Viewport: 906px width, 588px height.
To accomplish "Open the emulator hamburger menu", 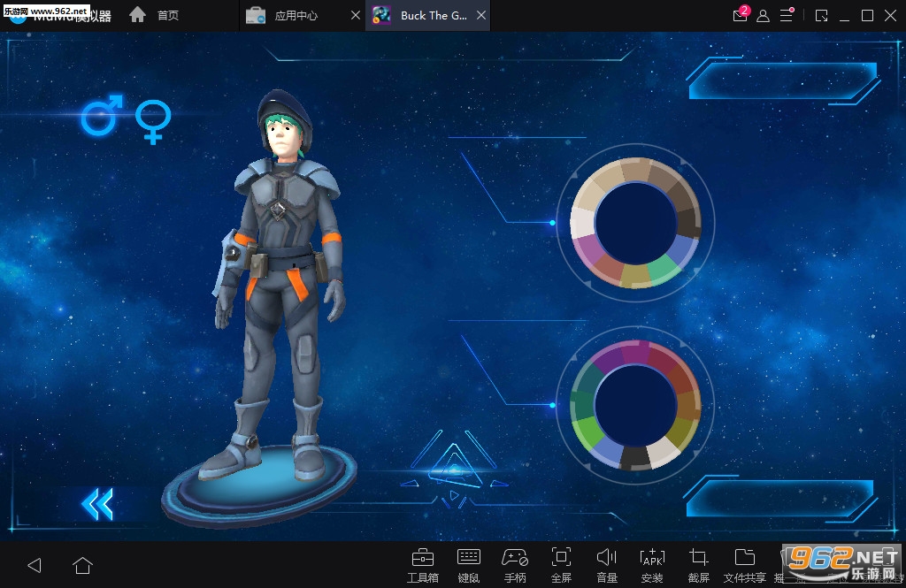I will [x=786, y=15].
